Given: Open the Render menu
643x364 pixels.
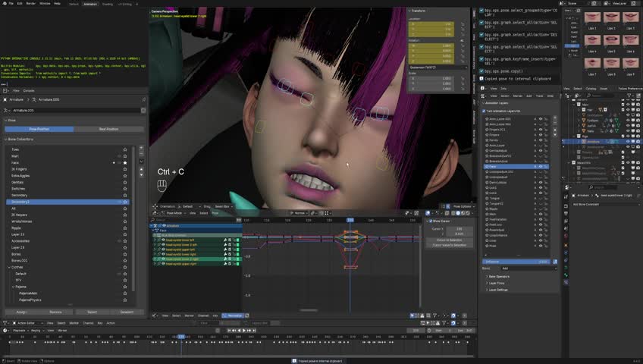Looking at the screenshot, I should [x=31, y=3].
